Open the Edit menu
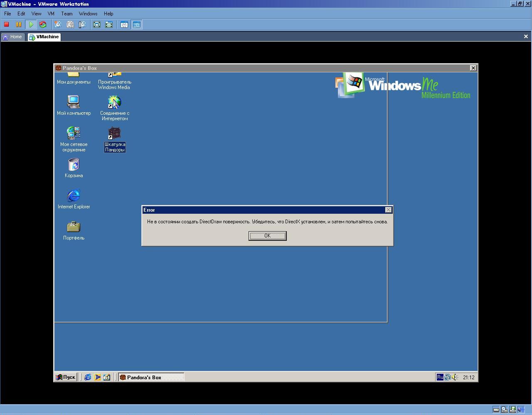Image resolution: width=532 pixels, height=415 pixels. tap(21, 14)
